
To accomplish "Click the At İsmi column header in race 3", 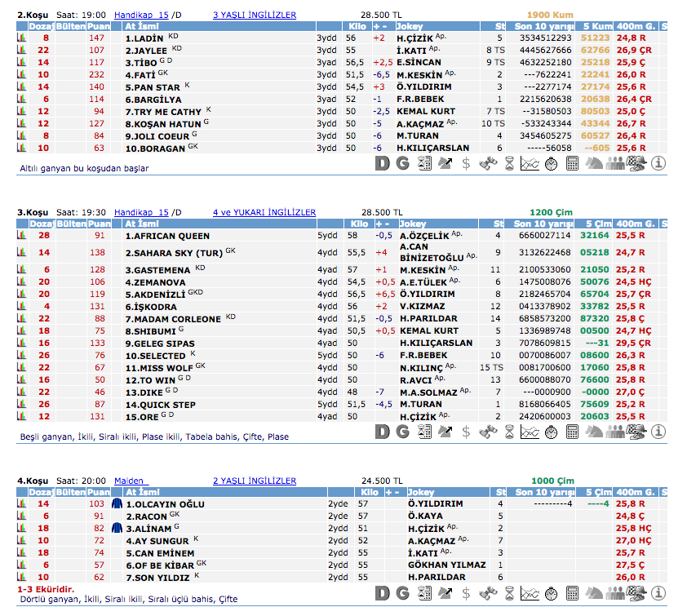I will (142, 224).
